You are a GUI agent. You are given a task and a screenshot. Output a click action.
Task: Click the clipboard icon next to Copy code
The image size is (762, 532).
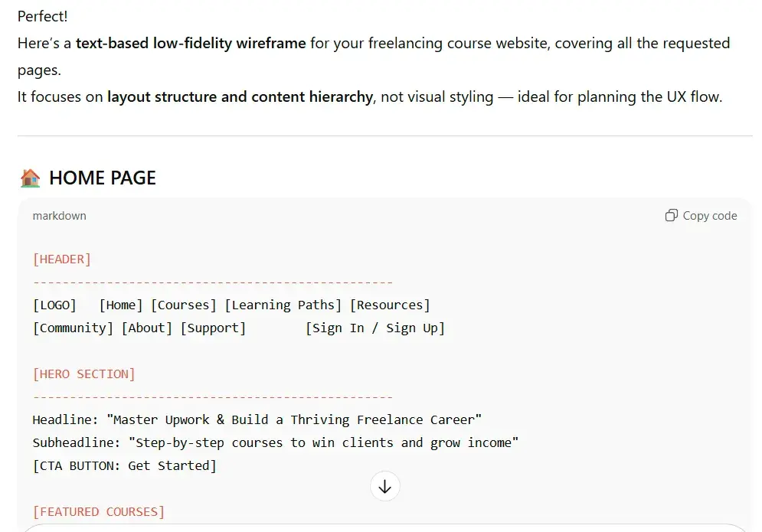point(671,215)
